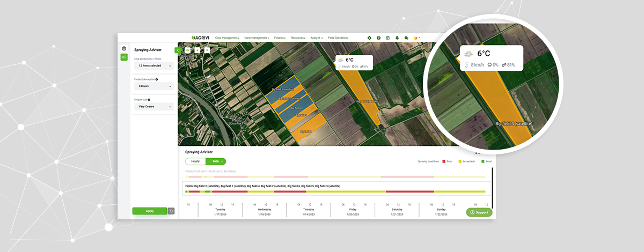Image resolution: width=644 pixels, height=252 pixels.
Task: Show notifications via the bell icon
Action: [x=397, y=38]
